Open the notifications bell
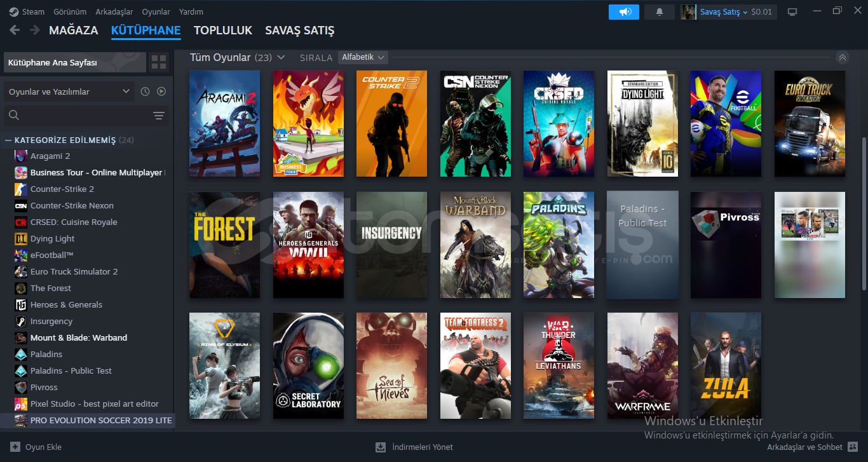 [660, 11]
